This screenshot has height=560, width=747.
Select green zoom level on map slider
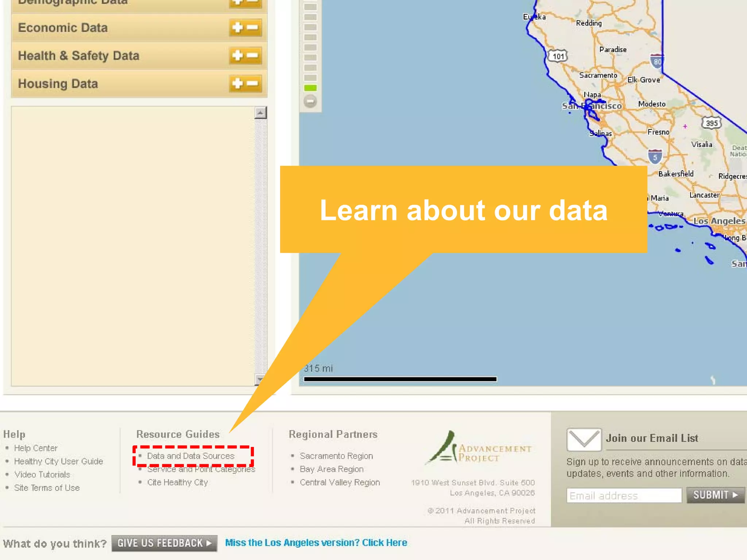click(x=310, y=88)
